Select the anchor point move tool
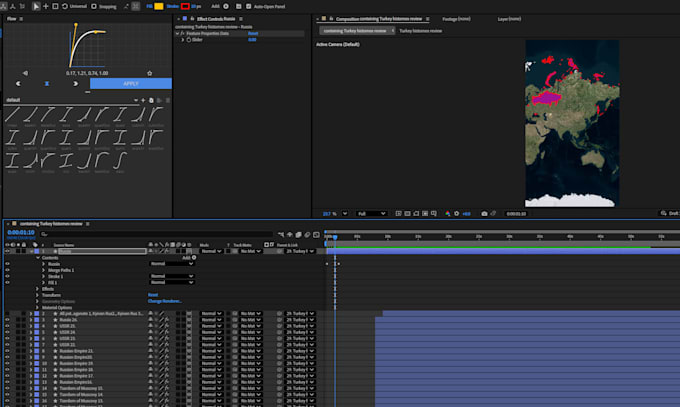Viewport: 680px width, 407px height. [46, 6]
